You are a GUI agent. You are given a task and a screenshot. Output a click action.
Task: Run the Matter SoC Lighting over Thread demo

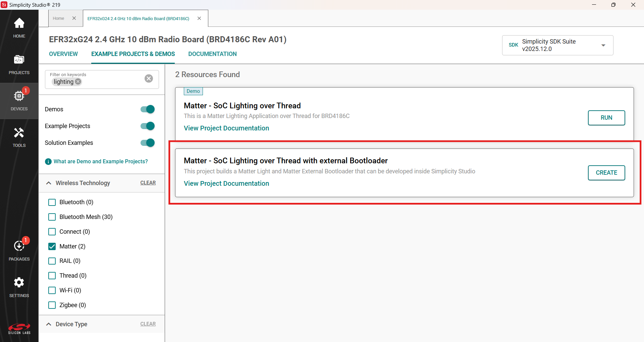pyautogui.click(x=606, y=118)
